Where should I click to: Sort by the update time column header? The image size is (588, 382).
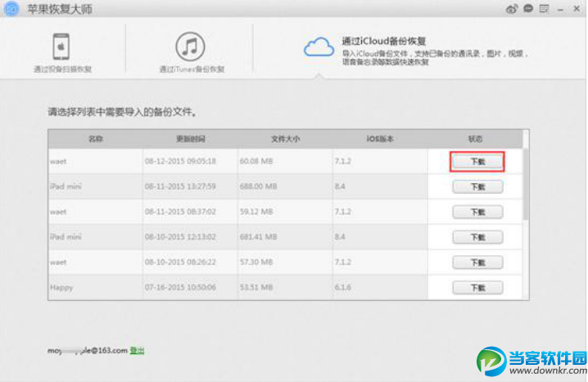click(x=190, y=139)
